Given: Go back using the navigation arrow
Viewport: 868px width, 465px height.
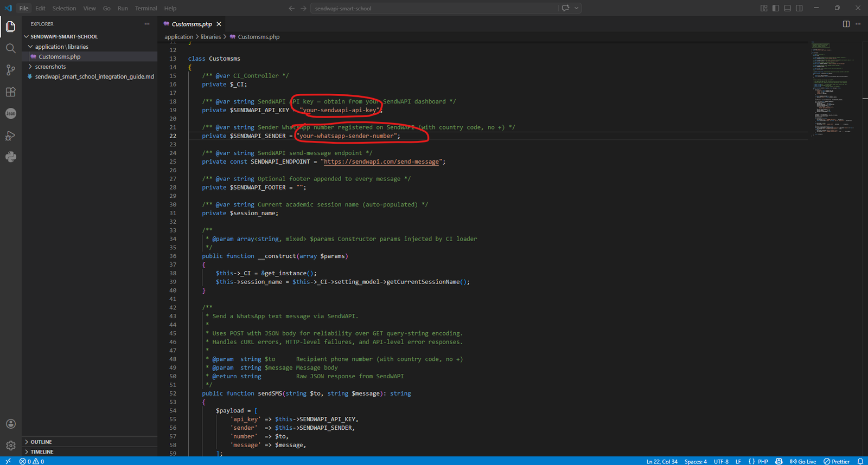Looking at the screenshot, I should (291, 8).
